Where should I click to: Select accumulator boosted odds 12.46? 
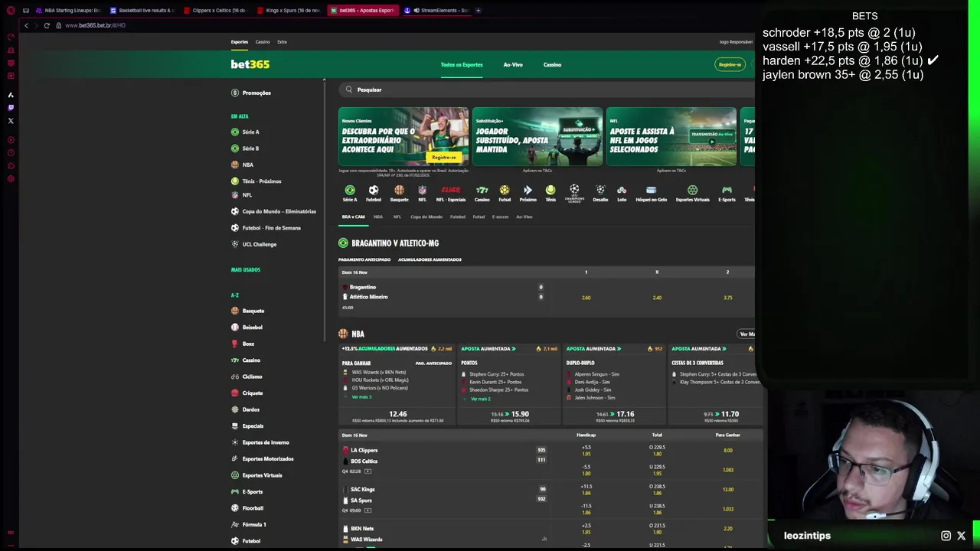pyautogui.click(x=398, y=414)
